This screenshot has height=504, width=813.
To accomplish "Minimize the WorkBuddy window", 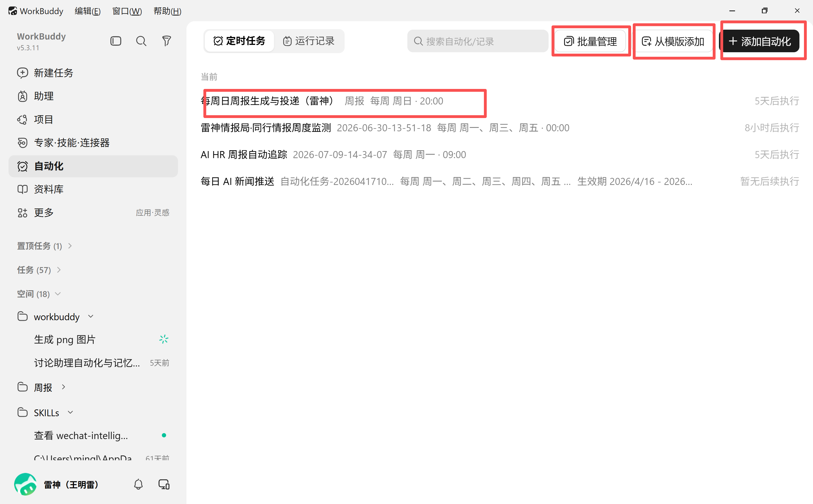I will [x=732, y=11].
